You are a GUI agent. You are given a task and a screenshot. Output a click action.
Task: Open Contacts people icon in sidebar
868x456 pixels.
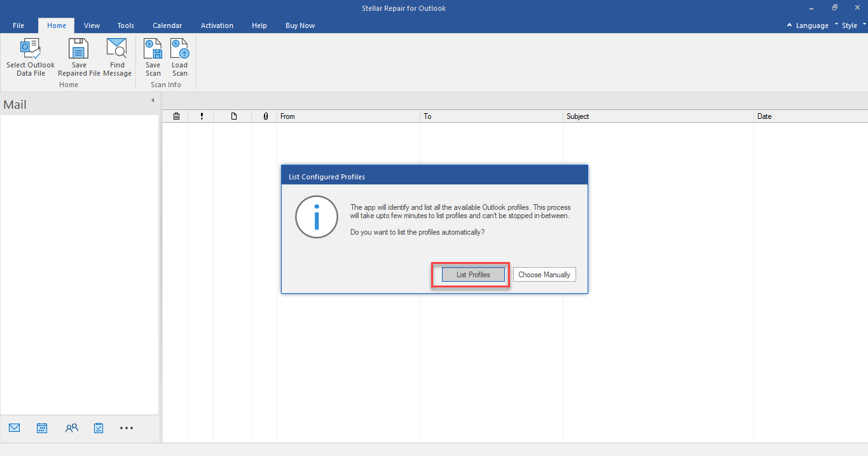coord(72,428)
